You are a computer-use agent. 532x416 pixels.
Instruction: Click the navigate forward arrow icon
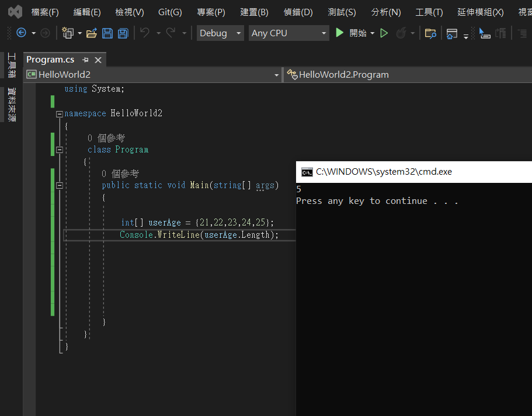click(x=45, y=33)
